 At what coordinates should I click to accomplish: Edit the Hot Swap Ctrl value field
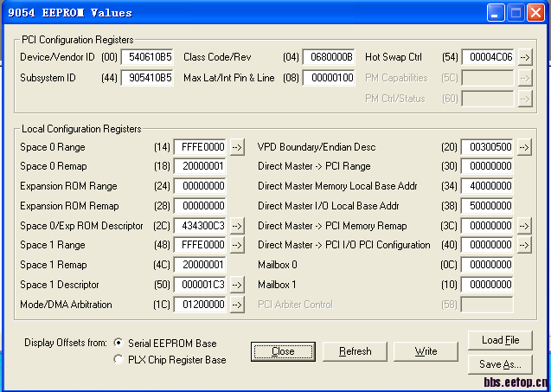(x=488, y=57)
